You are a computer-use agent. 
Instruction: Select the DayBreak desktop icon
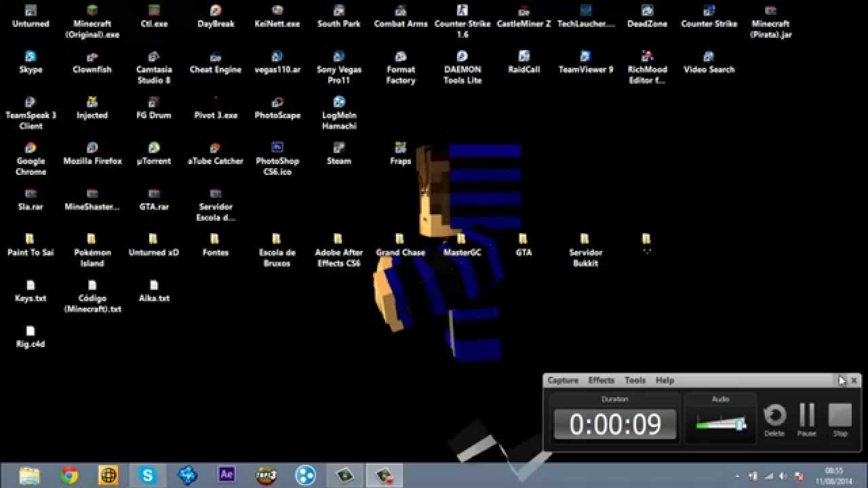(216, 17)
